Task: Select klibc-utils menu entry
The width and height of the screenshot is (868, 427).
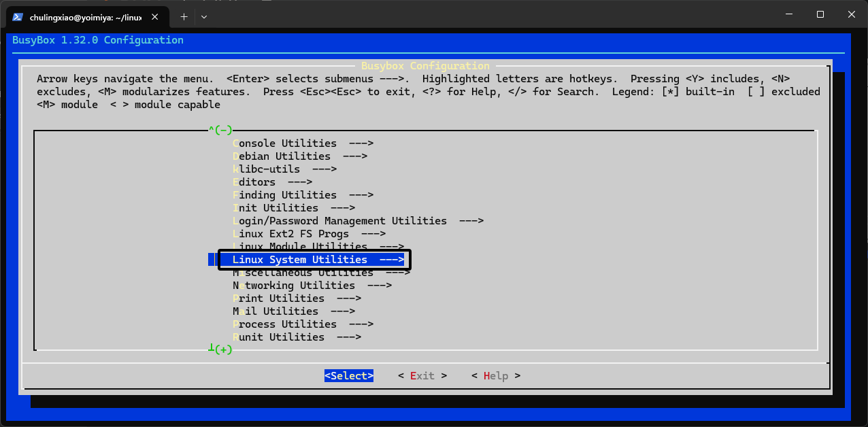Action: tap(284, 169)
